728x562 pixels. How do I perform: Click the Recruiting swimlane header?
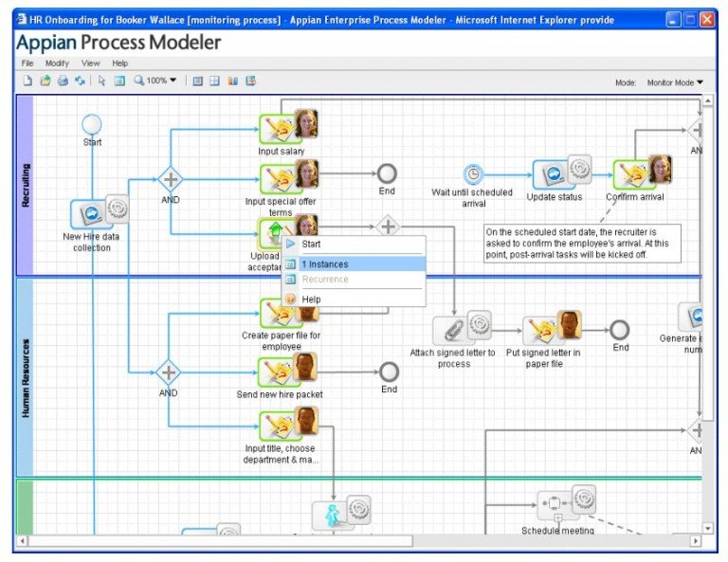point(26,185)
